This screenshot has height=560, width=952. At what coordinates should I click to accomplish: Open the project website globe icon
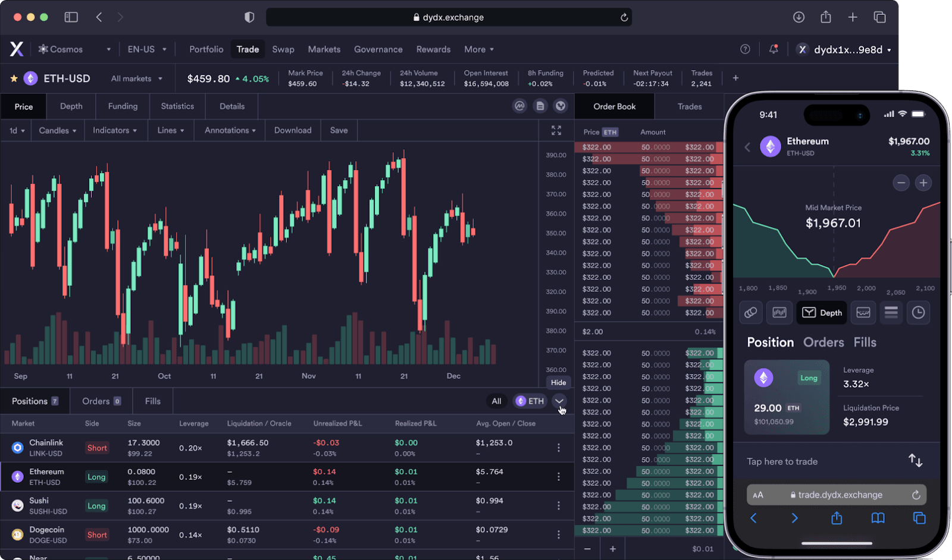(560, 106)
